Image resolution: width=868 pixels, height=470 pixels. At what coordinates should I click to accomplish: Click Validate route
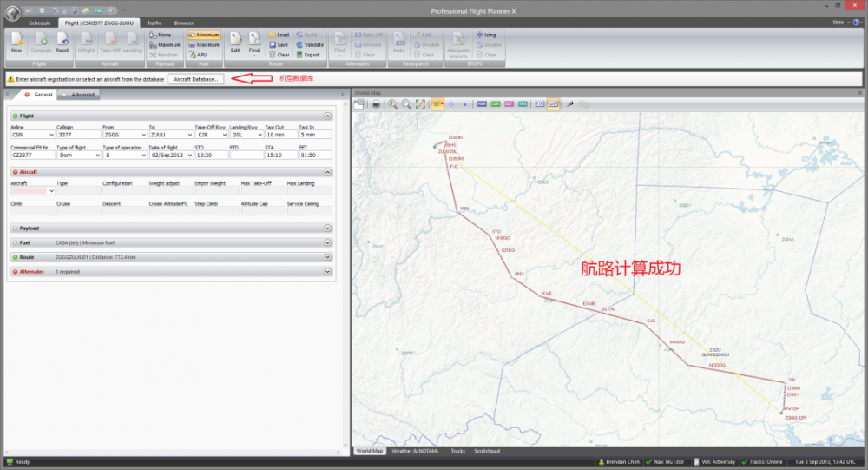point(310,45)
